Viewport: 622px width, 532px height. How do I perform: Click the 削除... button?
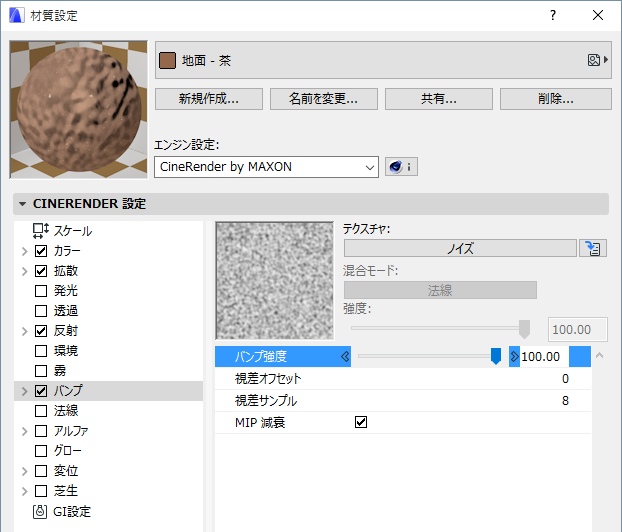click(x=556, y=99)
